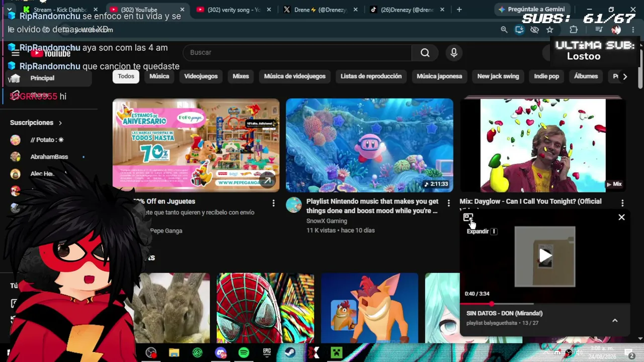Select the New jack swing chip
Viewport: 644px width, 362px height.
[498, 76]
